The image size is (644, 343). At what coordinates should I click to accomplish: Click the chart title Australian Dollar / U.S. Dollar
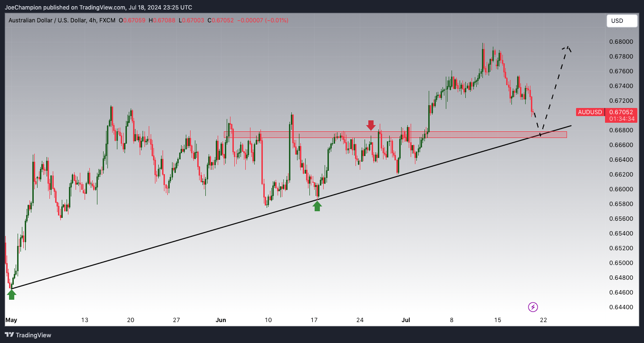point(47,20)
